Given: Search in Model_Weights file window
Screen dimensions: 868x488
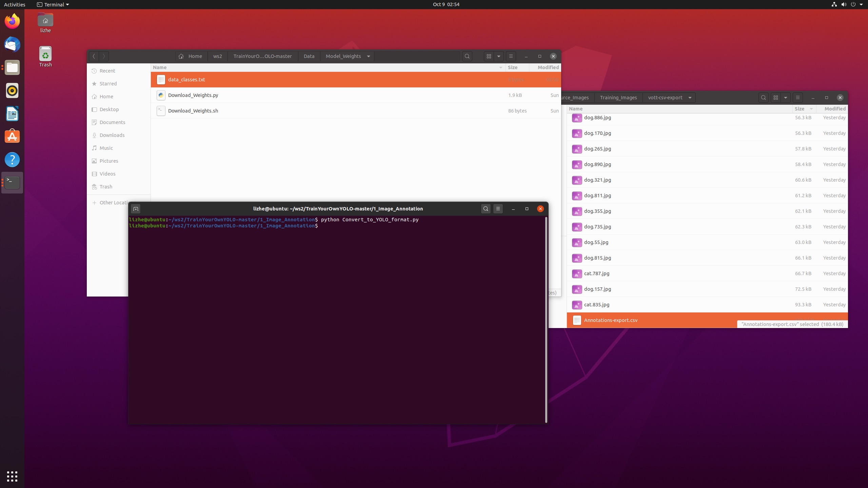Looking at the screenshot, I should [467, 56].
